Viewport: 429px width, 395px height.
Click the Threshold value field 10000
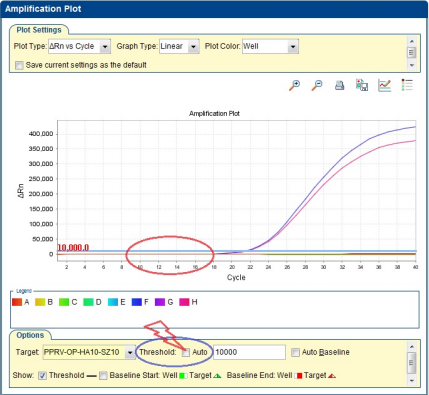[x=249, y=352]
